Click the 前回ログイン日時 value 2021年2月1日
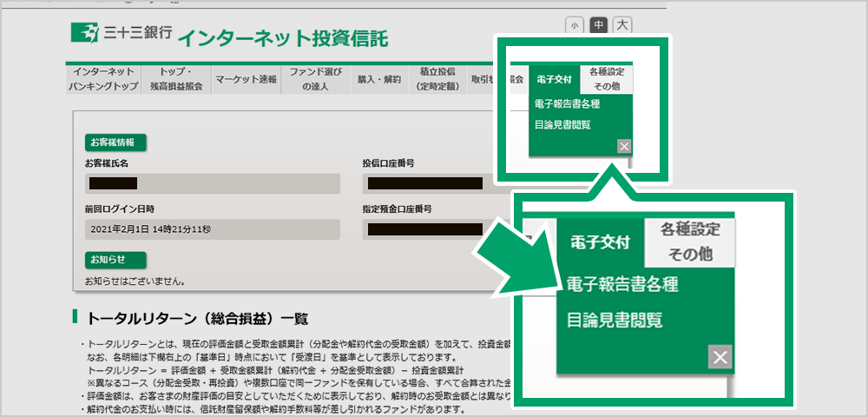Screen dimensions: 868x417 pos(212,229)
